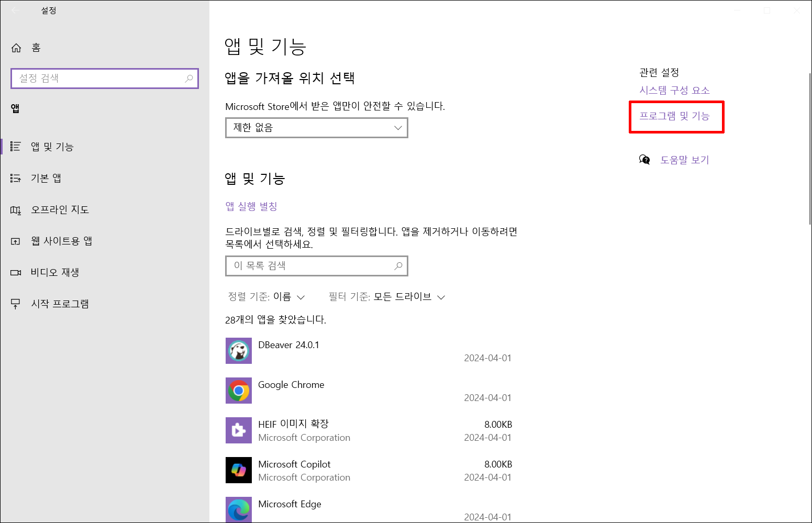Image resolution: width=812 pixels, height=523 pixels.
Task: Click the 기본 앱 sidebar icon
Action: click(16, 179)
